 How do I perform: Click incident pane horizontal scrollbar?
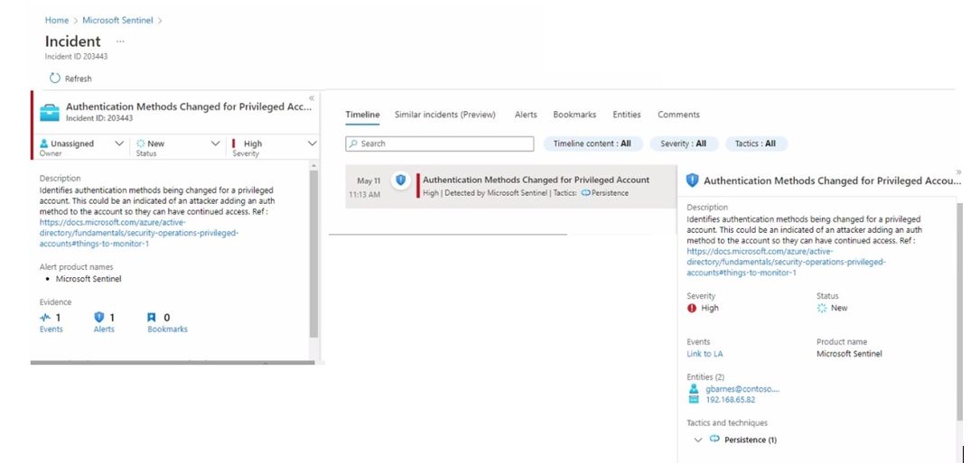click(x=173, y=363)
